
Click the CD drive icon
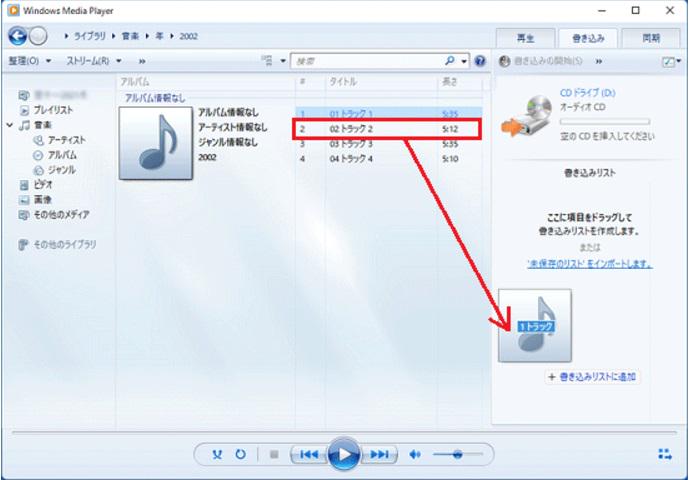point(526,115)
